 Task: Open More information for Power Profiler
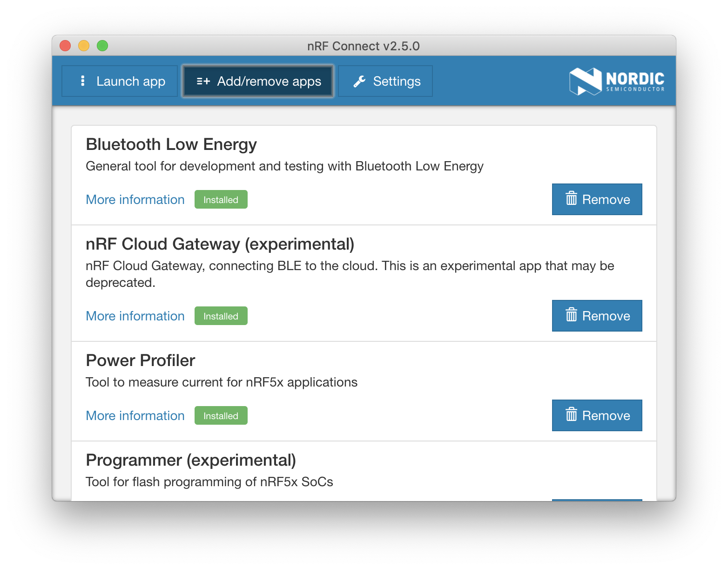[x=135, y=416]
